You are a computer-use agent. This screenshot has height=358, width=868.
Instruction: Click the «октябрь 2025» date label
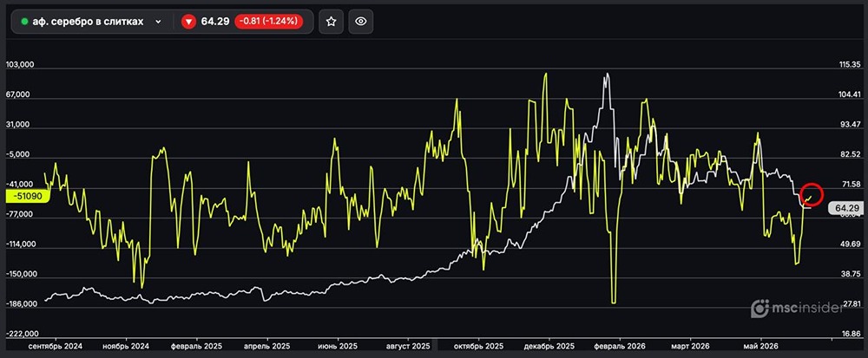478,346
